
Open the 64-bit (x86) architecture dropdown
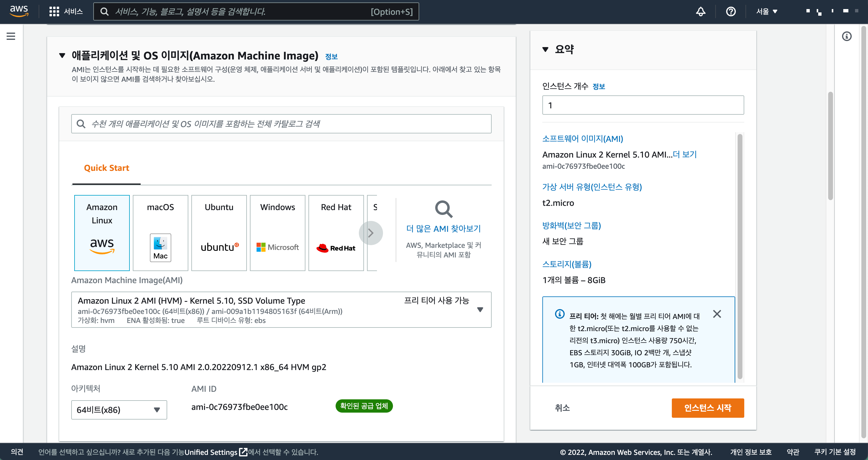click(119, 410)
